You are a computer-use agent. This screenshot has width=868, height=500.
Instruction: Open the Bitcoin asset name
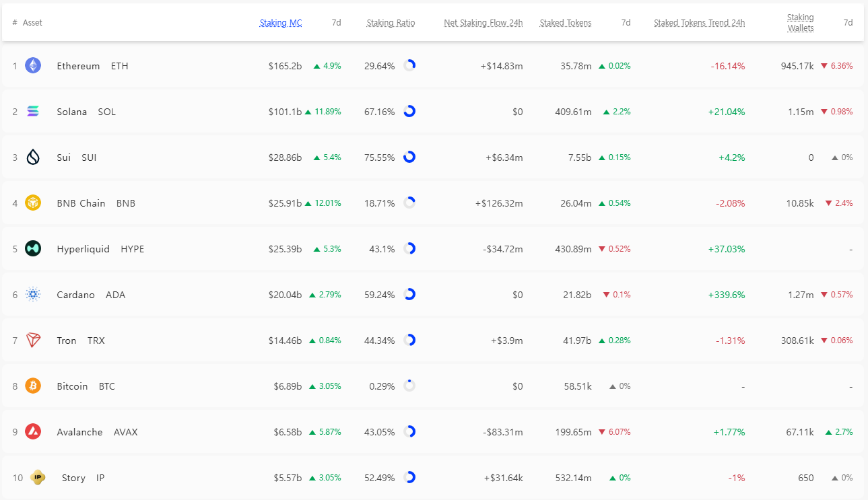click(73, 386)
